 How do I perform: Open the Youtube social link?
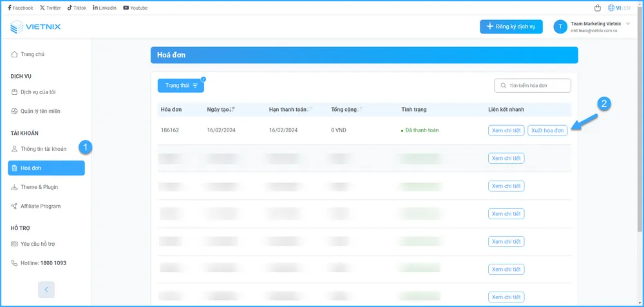135,8
